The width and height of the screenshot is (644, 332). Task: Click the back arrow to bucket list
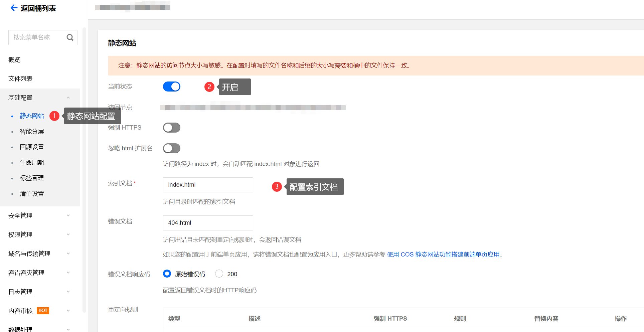(14, 8)
